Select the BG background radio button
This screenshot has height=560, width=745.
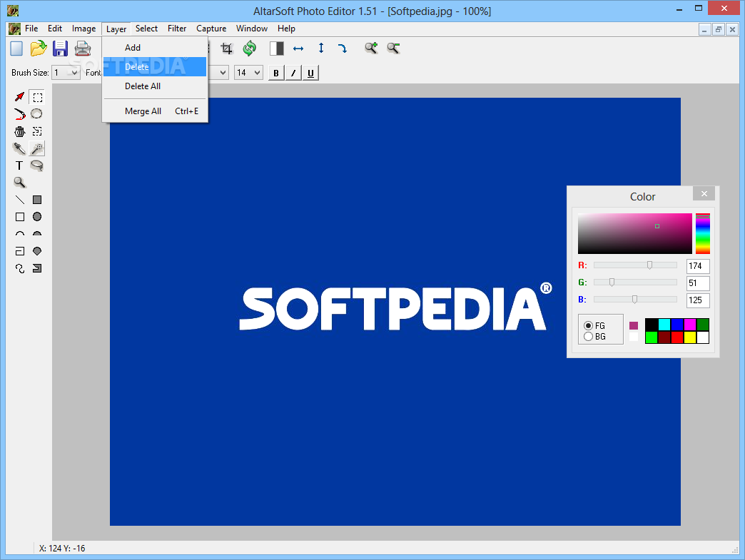coord(588,336)
